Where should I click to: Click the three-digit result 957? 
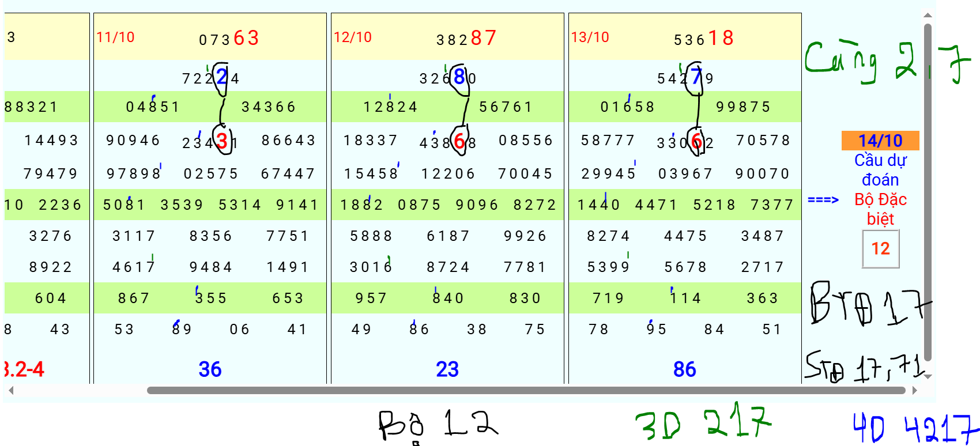(371, 298)
